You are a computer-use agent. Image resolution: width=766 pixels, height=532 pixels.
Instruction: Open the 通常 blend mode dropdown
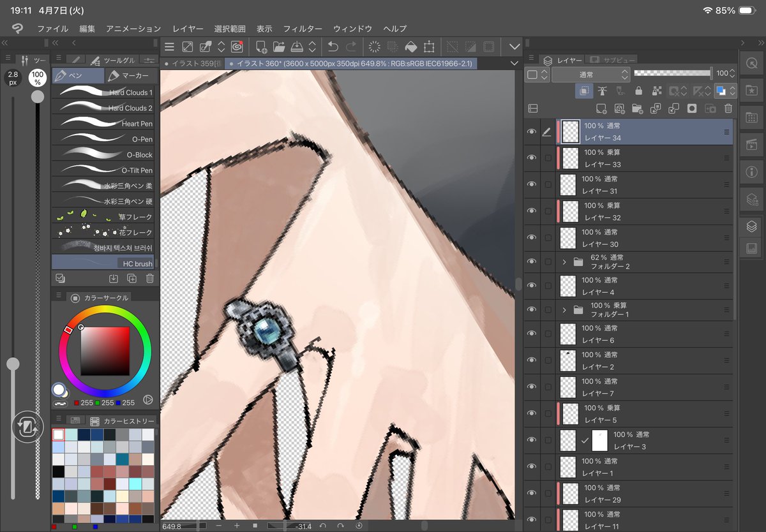[x=588, y=75]
